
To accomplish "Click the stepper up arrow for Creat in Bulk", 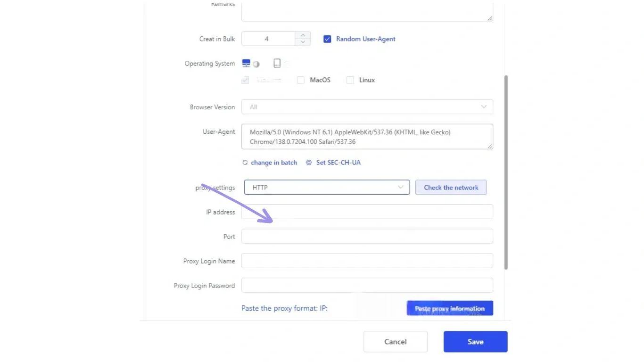I will coord(302,35).
